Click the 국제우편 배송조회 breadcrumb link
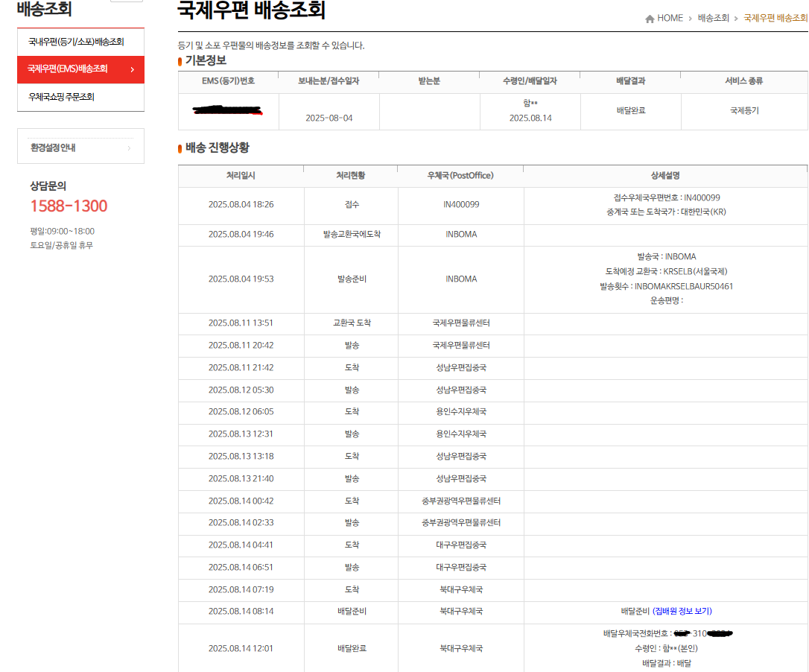Image resolution: width=809 pixels, height=672 pixels. (775, 19)
